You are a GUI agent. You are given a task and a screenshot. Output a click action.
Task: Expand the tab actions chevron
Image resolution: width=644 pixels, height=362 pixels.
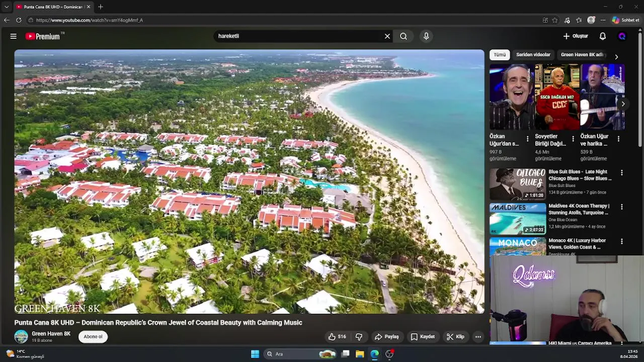tap(6, 7)
